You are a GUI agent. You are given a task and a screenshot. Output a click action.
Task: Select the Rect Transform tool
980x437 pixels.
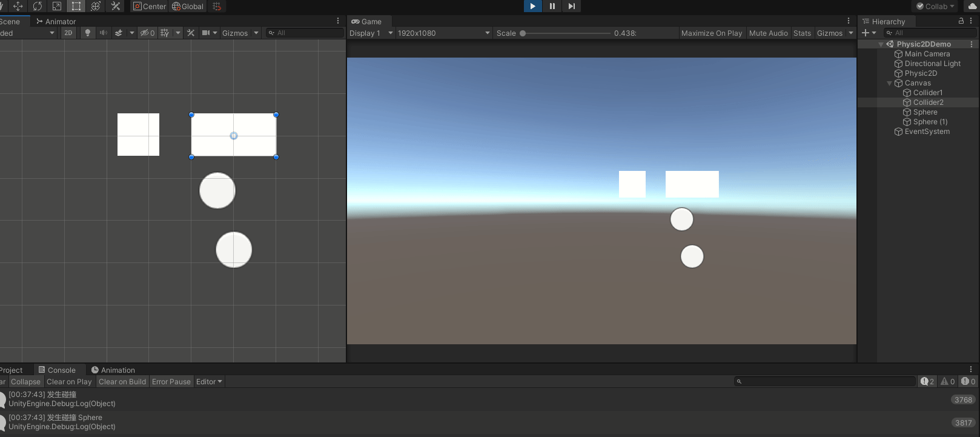(76, 6)
